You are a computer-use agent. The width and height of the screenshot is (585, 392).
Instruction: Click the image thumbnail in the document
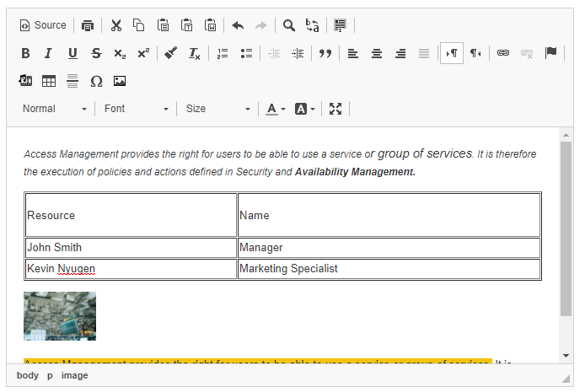pyautogui.click(x=60, y=316)
